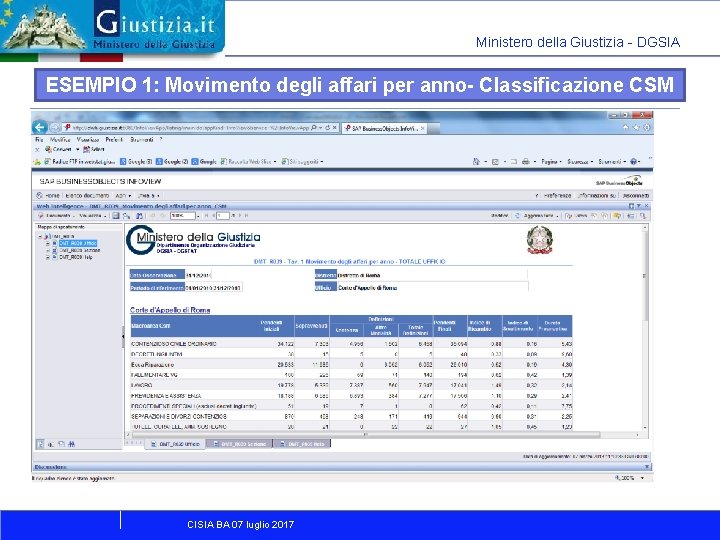Click the browser Back arrow button
The width and height of the screenshot is (720, 540).
pyautogui.click(x=40, y=127)
